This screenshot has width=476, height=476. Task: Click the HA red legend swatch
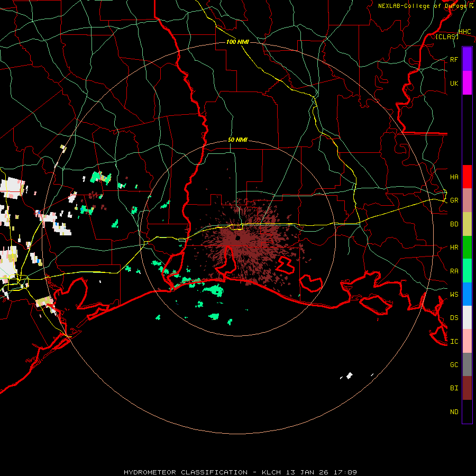[467, 177]
